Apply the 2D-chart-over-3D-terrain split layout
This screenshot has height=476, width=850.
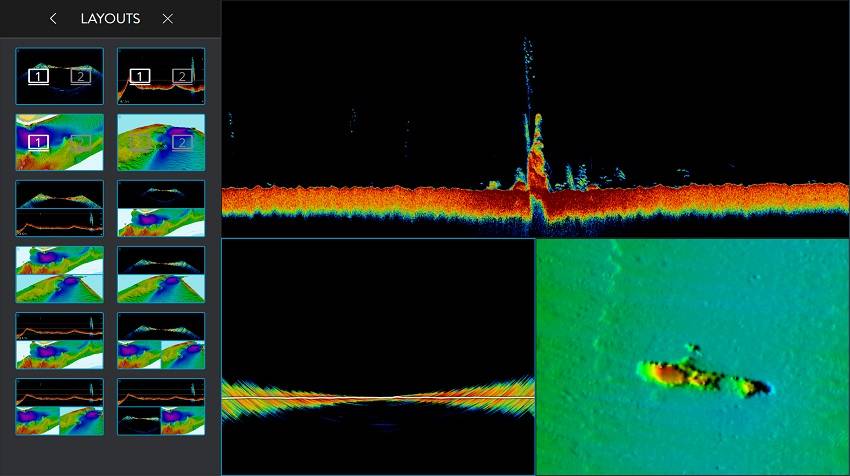click(59, 274)
